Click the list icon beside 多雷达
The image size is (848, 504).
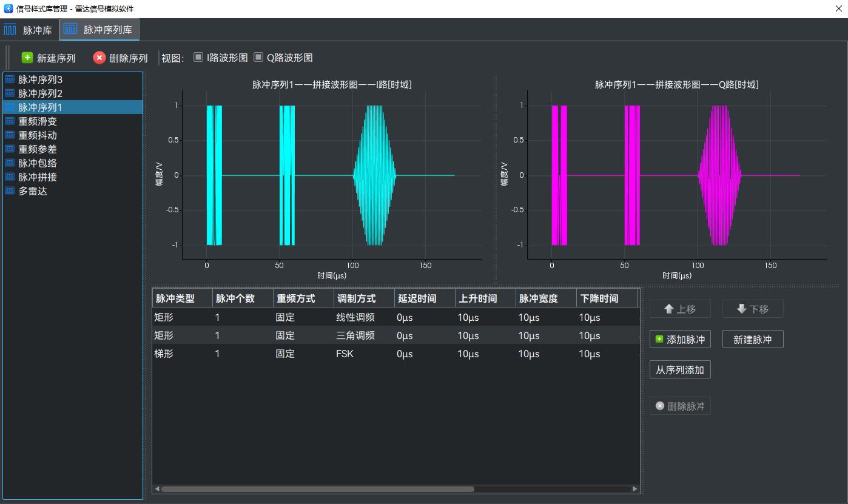coord(10,191)
